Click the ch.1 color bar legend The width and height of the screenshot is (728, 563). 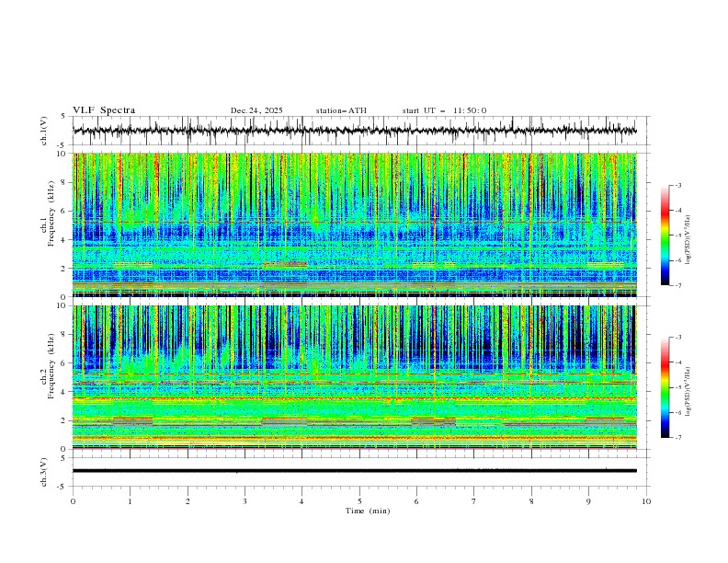point(665,236)
